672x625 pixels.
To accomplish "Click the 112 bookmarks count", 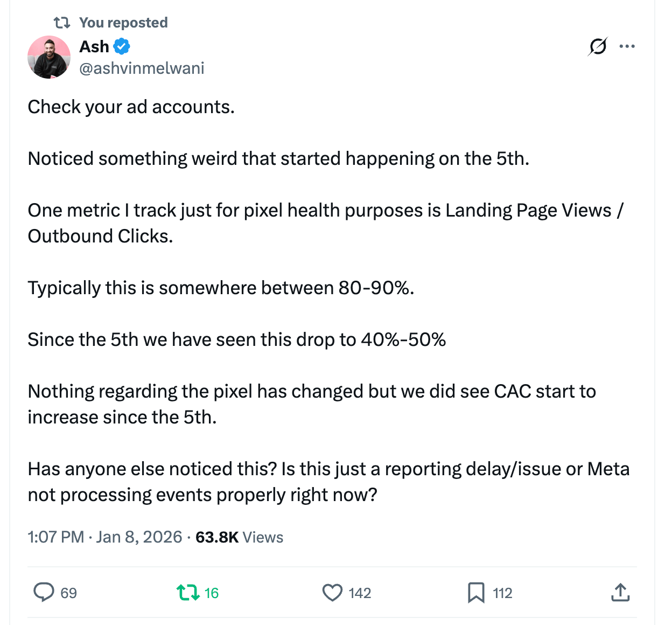I will (502, 593).
